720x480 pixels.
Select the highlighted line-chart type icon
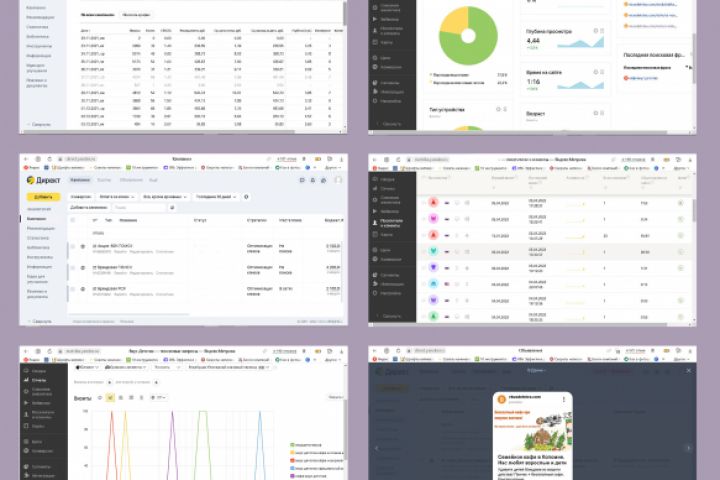point(110,397)
